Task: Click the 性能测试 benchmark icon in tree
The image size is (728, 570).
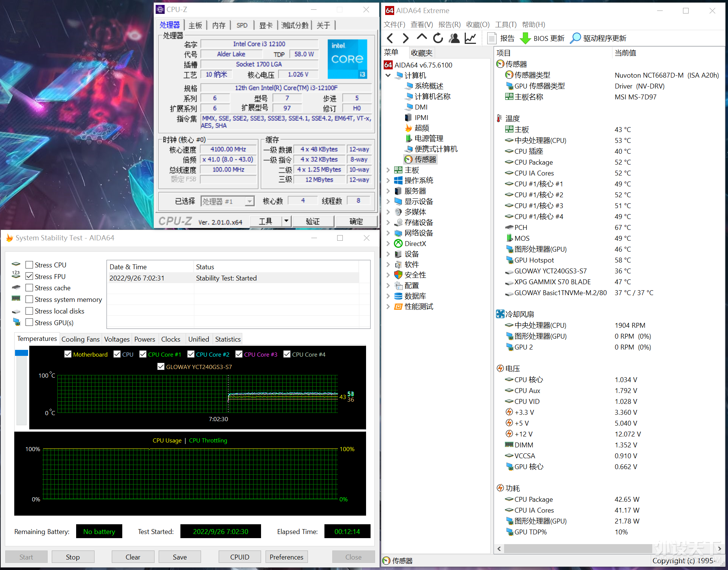Action: pyautogui.click(x=398, y=306)
